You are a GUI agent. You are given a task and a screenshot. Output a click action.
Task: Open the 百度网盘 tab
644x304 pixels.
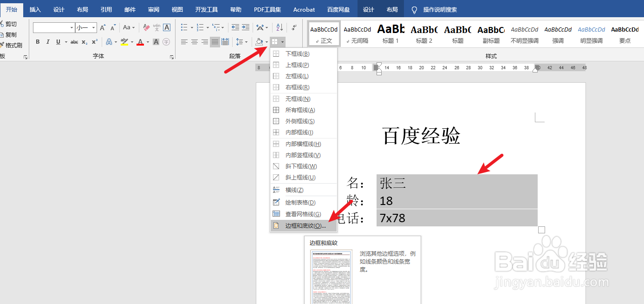[338, 9]
